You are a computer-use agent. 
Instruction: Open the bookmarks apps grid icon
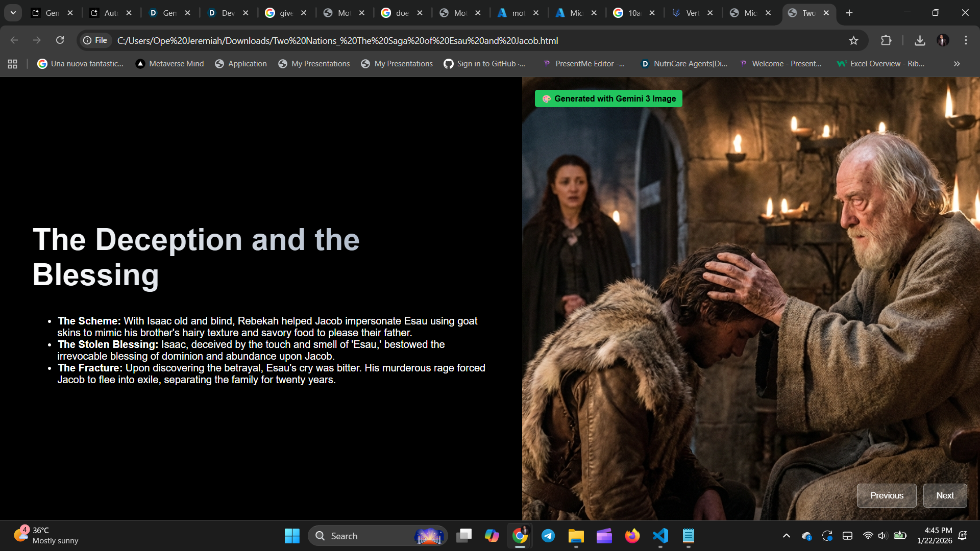13,64
